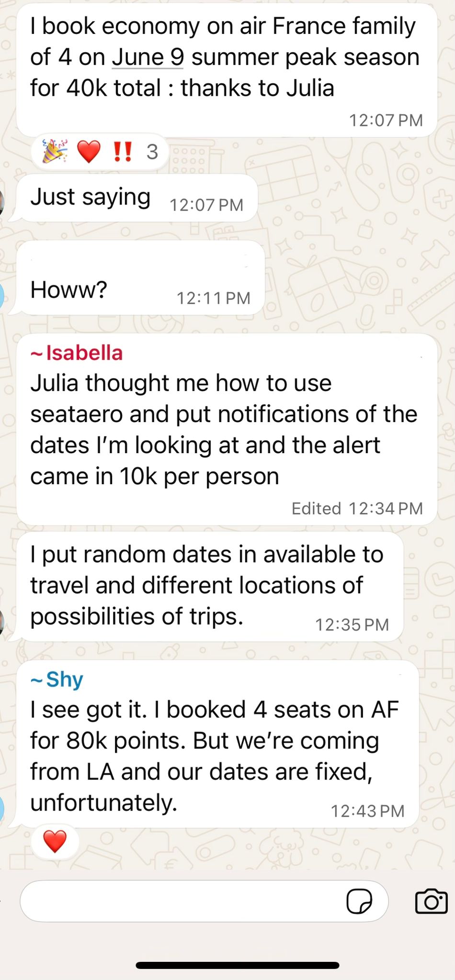Tap the home indicator bar at bottom
455x980 pixels.
pos(237,965)
